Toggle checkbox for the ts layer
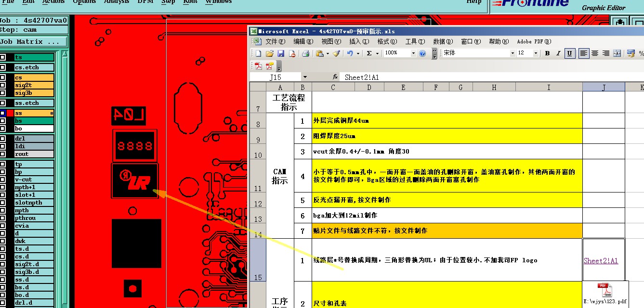 click(x=3, y=57)
